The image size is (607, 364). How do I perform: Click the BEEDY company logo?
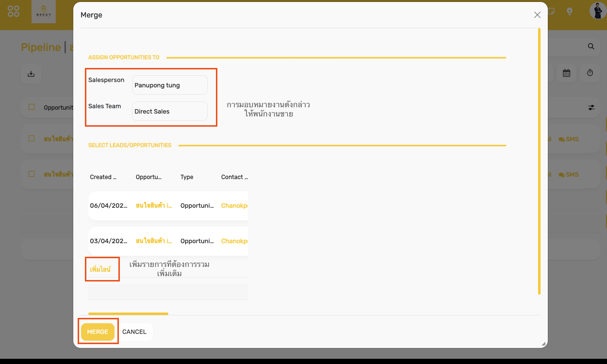[x=44, y=12]
